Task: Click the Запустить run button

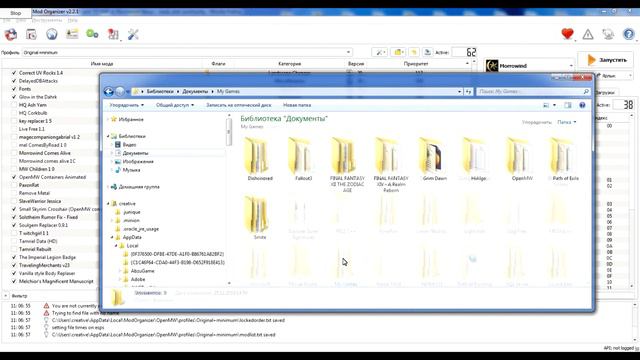Action: tap(606, 60)
